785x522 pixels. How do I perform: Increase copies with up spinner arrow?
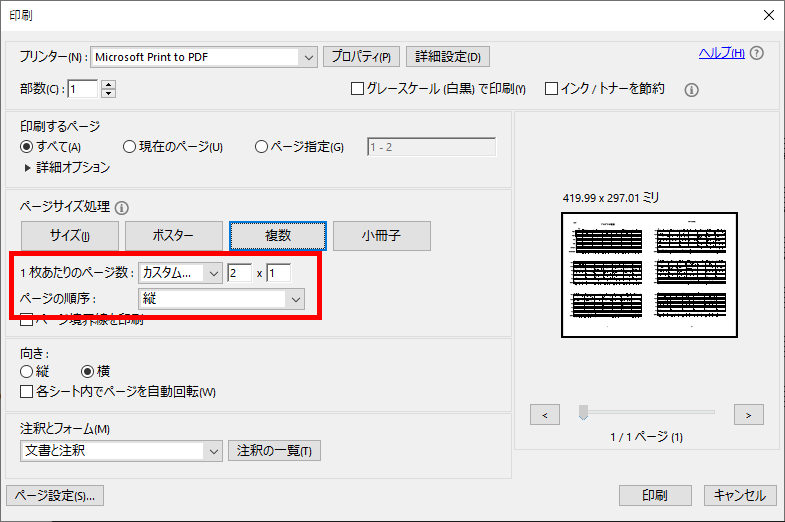point(109,85)
